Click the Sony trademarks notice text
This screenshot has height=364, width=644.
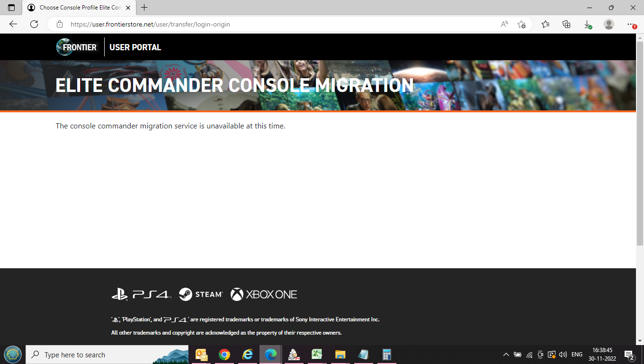tap(245, 319)
